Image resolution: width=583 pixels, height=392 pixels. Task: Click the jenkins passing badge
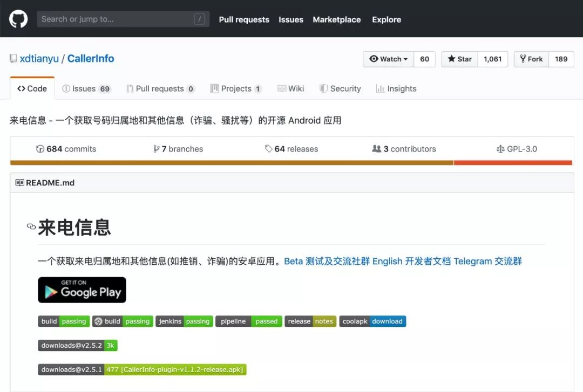tap(184, 321)
